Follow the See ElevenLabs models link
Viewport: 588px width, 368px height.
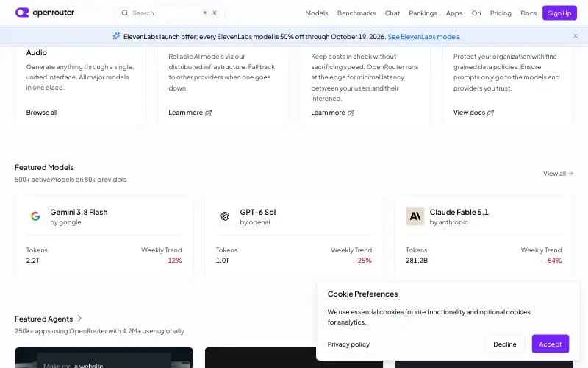(x=424, y=36)
